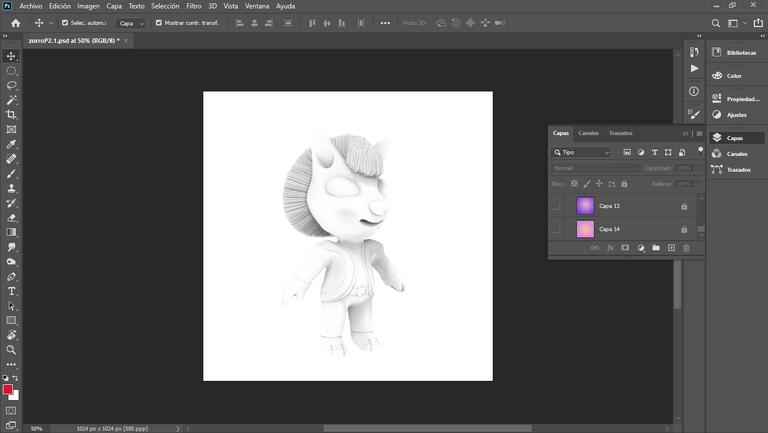Toggle Selec. autom. checkbox

[65, 23]
